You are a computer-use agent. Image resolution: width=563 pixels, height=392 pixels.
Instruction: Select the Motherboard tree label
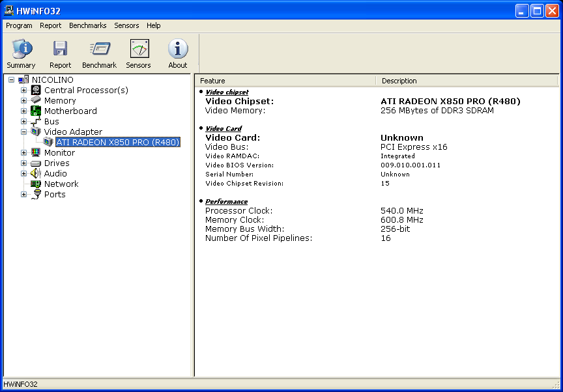tap(70, 111)
